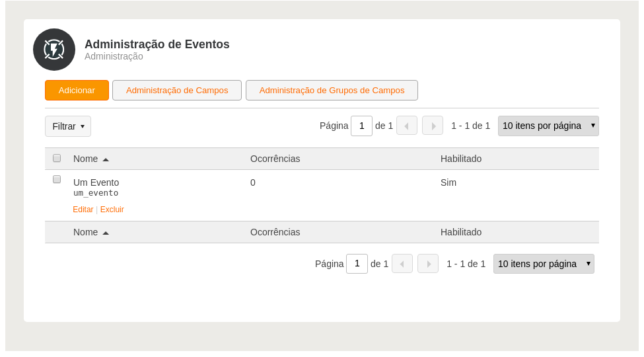
Task: Tick the select-all checkbox in header
Action: [x=57, y=158]
